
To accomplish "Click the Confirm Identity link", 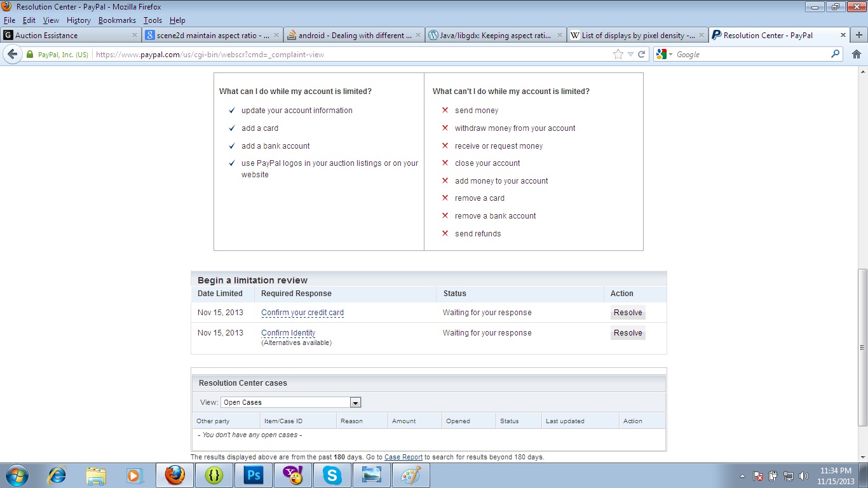I will click(x=288, y=333).
